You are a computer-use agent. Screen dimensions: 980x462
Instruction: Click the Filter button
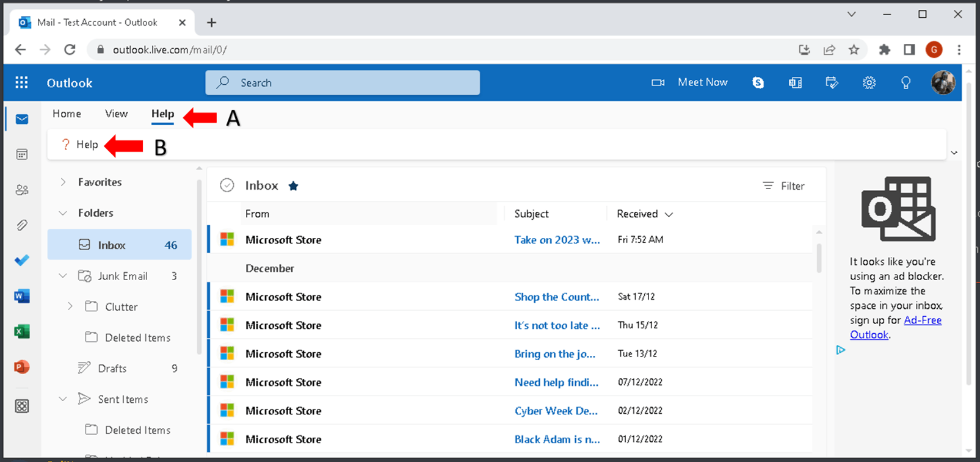pyautogui.click(x=783, y=186)
